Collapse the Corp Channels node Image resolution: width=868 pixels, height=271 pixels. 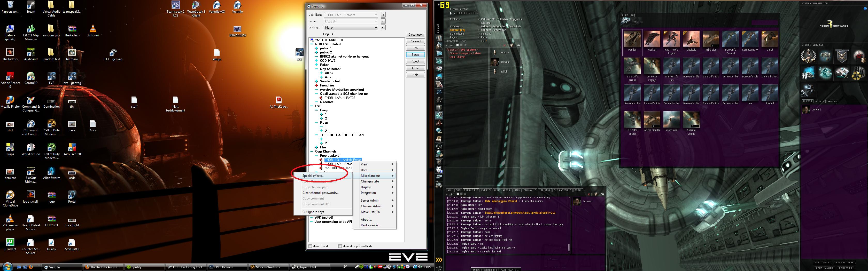[312, 152]
